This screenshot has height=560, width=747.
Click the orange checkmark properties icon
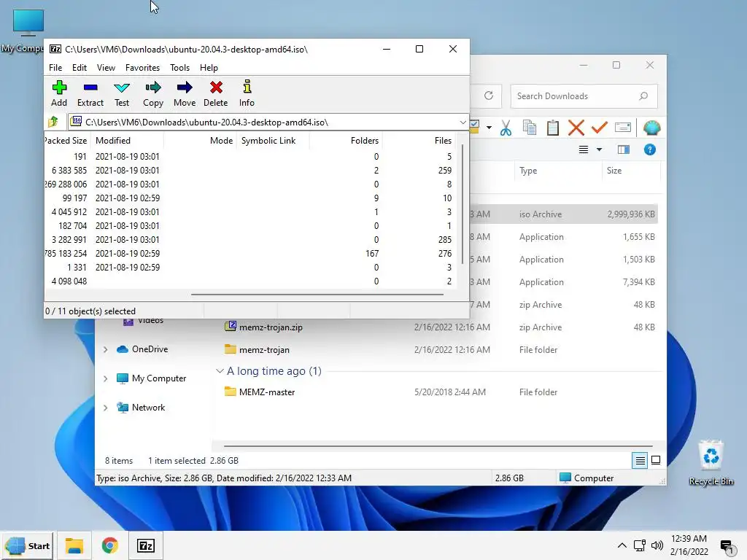click(x=600, y=128)
